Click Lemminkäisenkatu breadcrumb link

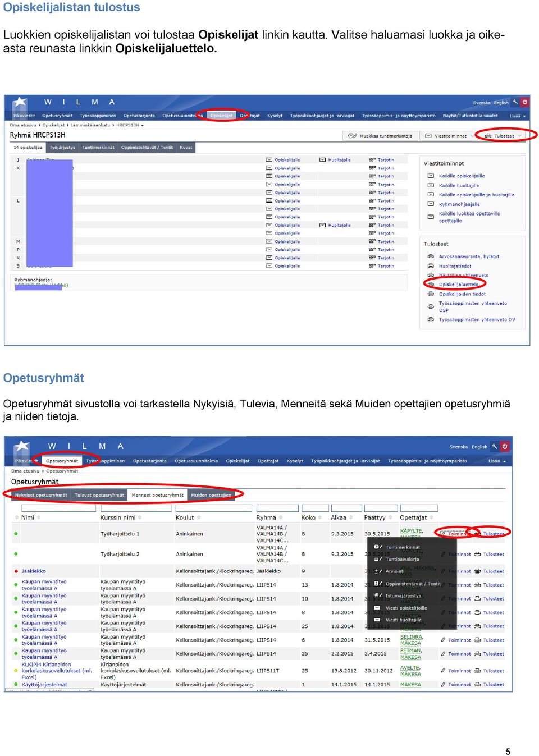pos(90,125)
